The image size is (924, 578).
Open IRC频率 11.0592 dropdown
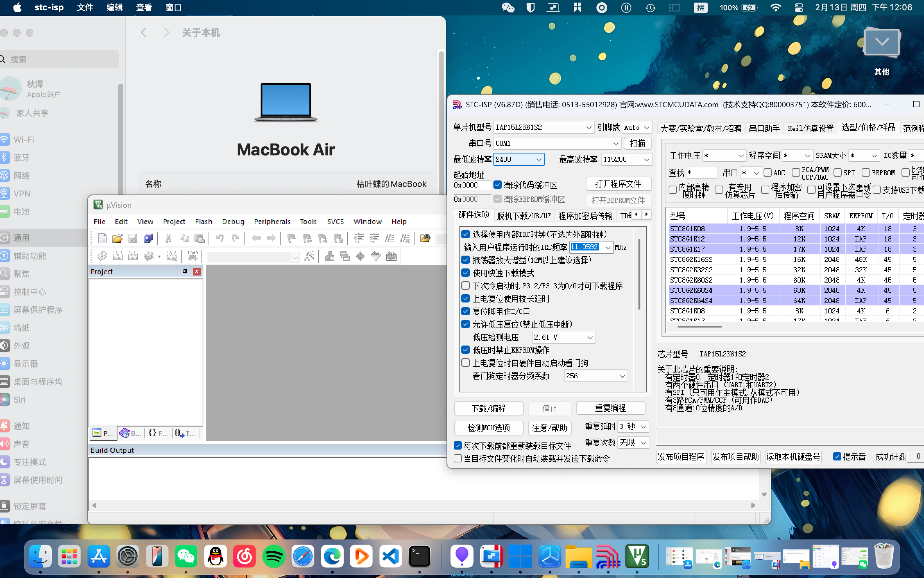coord(608,247)
